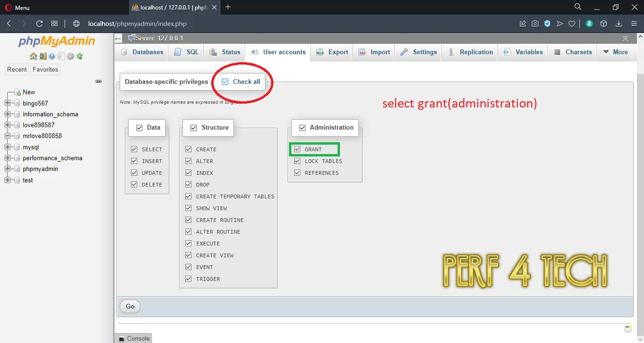Open the Replication tab
Image resolution: width=644 pixels, height=343 pixels.
pyautogui.click(x=470, y=52)
